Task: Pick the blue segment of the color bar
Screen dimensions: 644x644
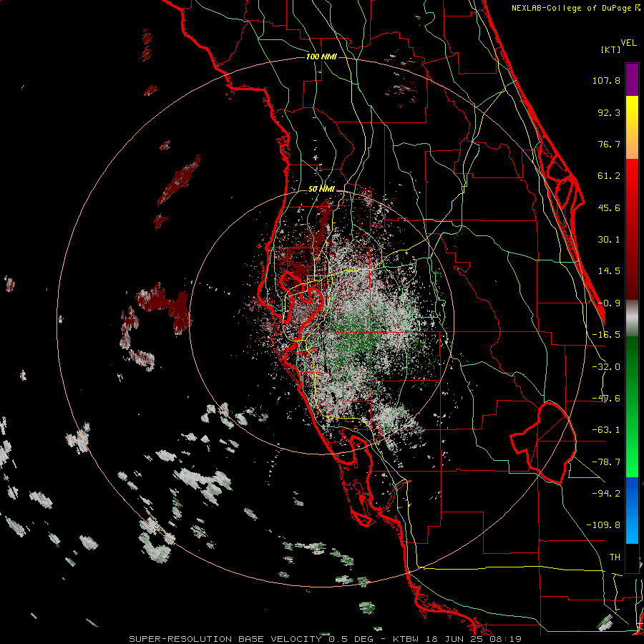Action: click(632, 510)
